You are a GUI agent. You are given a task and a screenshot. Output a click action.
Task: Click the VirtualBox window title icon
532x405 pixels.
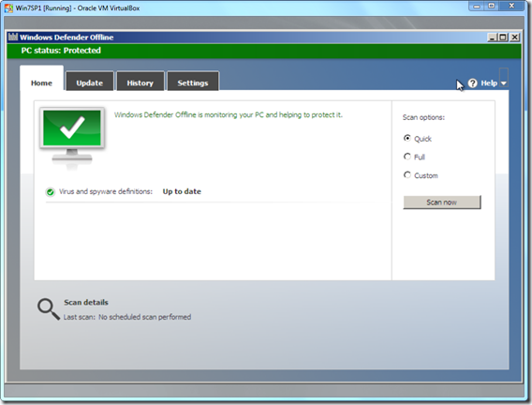[x=8, y=8]
